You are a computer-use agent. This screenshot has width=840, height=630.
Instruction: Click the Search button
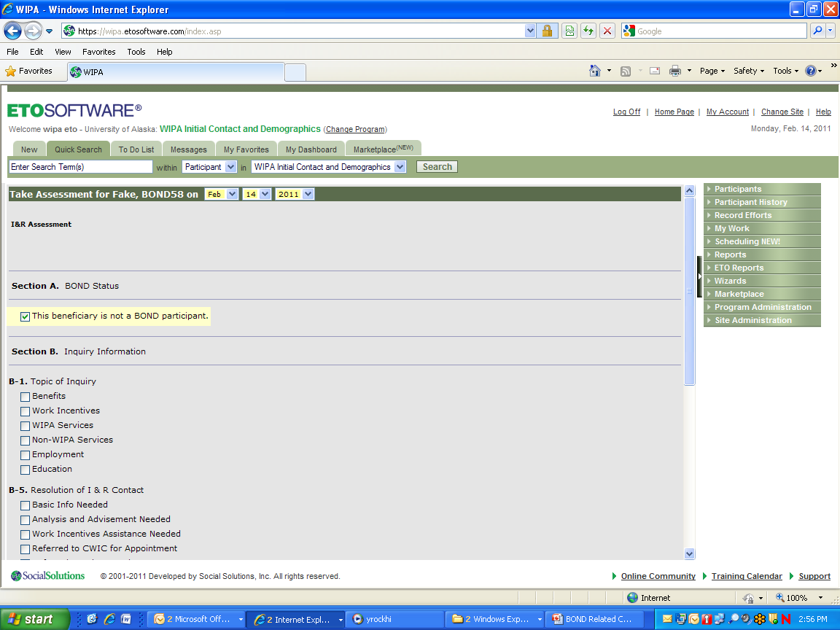[x=437, y=166]
